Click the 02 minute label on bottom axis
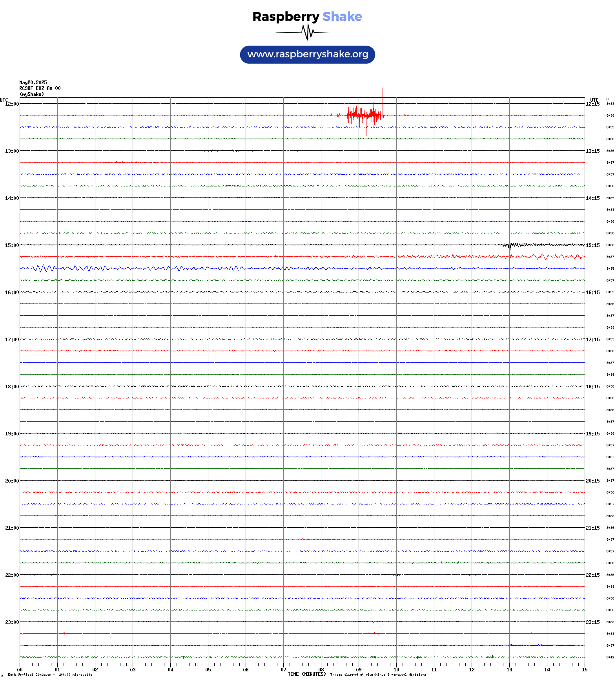The height and width of the screenshot is (680, 616). point(95,670)
